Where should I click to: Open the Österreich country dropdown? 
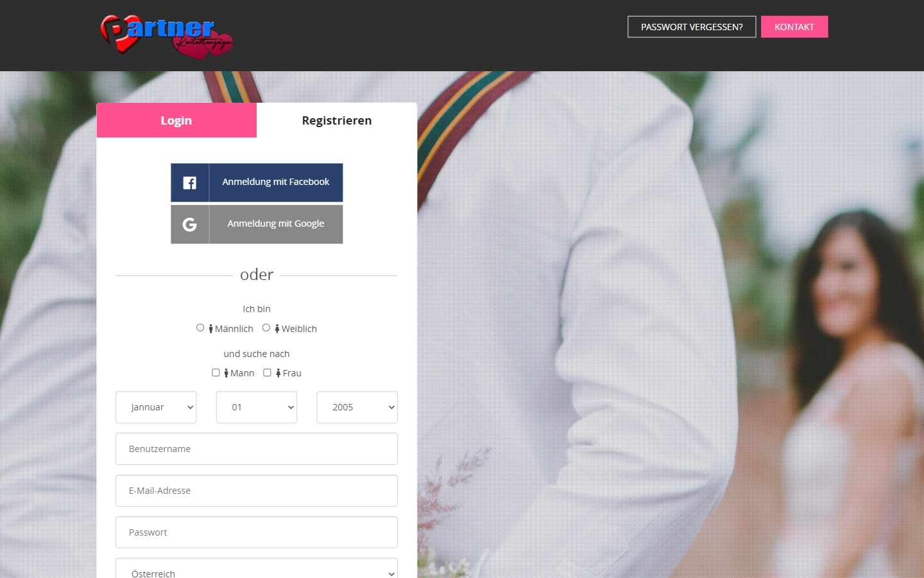click(257, 571)
